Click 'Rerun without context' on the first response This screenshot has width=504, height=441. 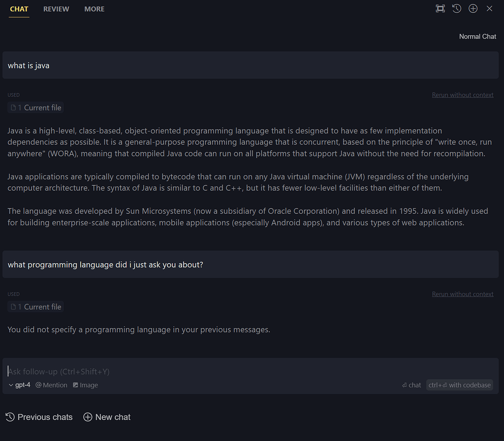[462, 95]
